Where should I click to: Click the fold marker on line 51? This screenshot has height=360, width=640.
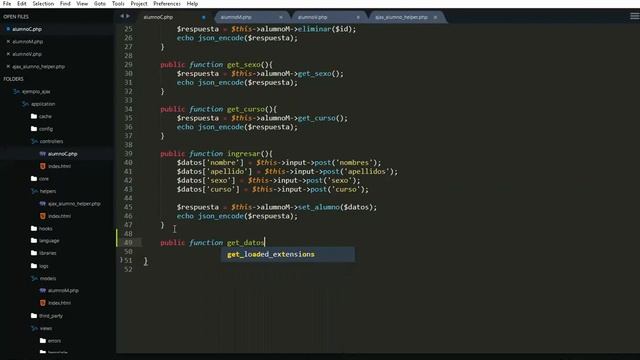121,260
